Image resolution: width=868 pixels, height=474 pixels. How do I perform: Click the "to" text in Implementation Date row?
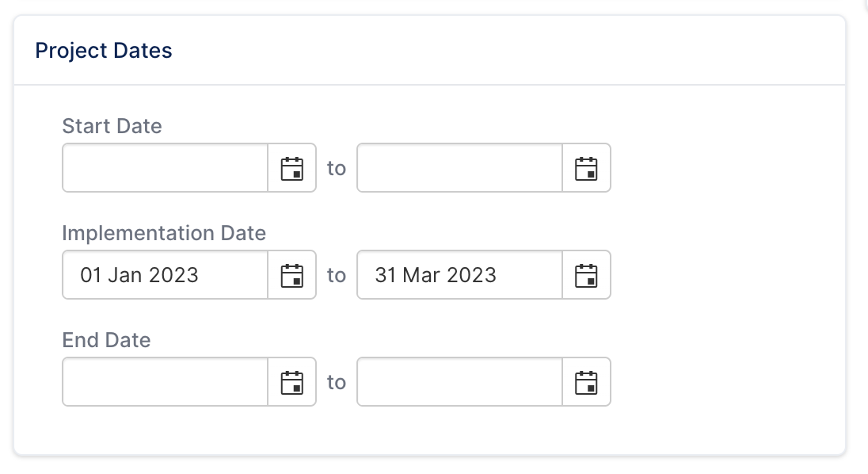(x=337, y=275)
